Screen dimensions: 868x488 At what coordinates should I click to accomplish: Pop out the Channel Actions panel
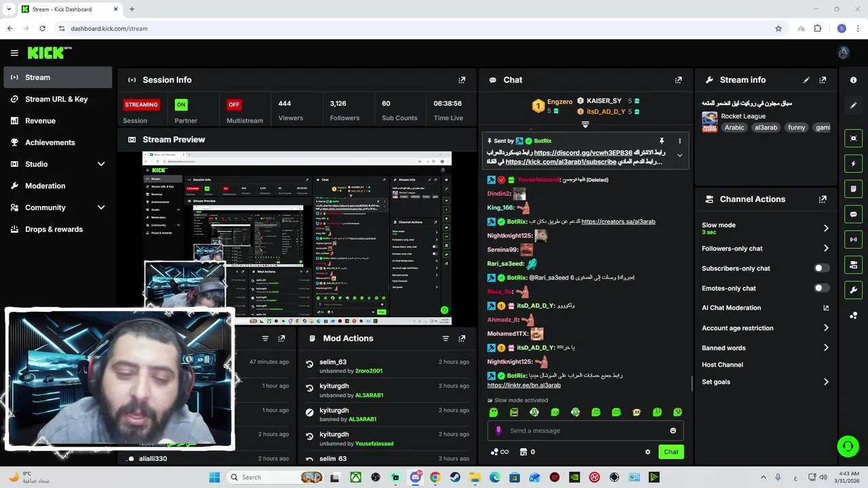823,199
